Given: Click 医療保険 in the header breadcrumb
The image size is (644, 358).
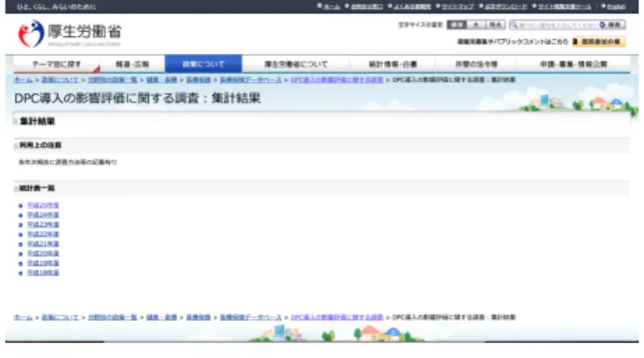Looking at the screenshot, I should pyautogui.click(x=198, y=80).
